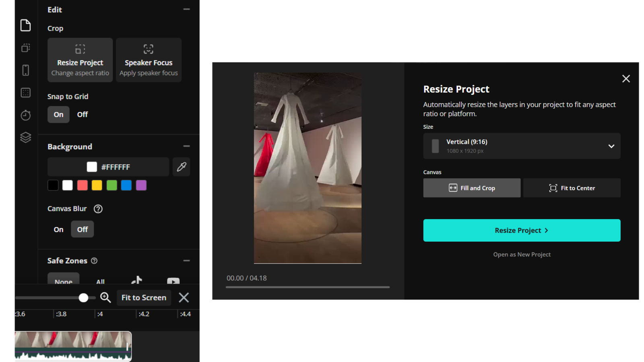Select the None safe zone option
This screenshot has height=362, width=644.
tap(63, 280)
